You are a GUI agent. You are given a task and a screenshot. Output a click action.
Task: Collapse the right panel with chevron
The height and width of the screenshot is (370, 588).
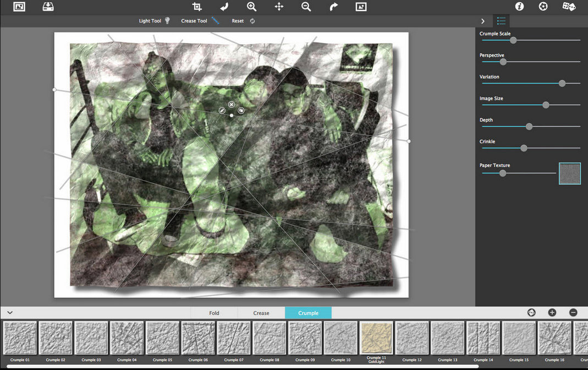tap(483, 21)
